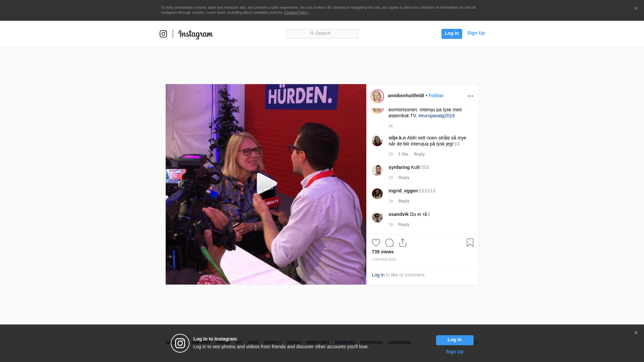
Task: Open synfaring profile avatar
Action: [x=377, y=170]
